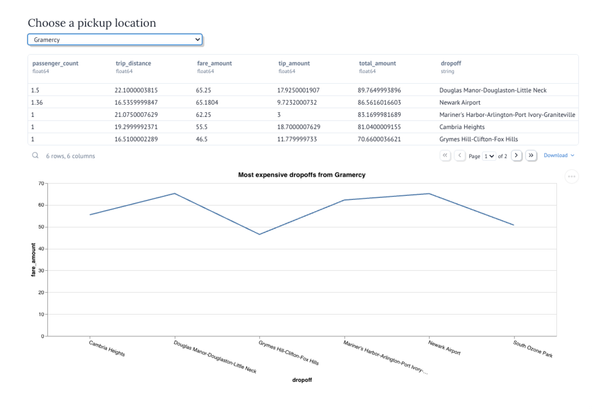Go to first page of table
Viewport: 600px width, 417px height.
point(445,156)
